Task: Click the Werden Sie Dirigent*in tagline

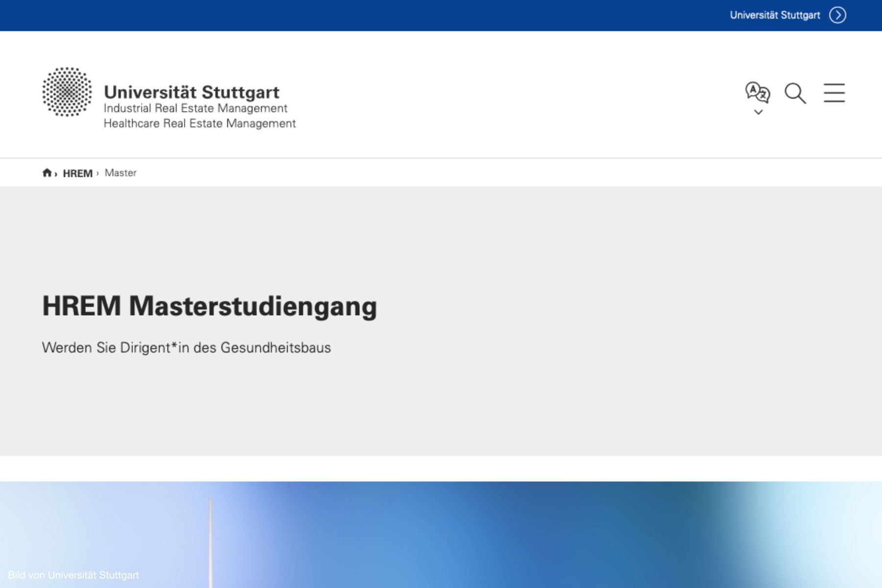Action: pos(186,347)
